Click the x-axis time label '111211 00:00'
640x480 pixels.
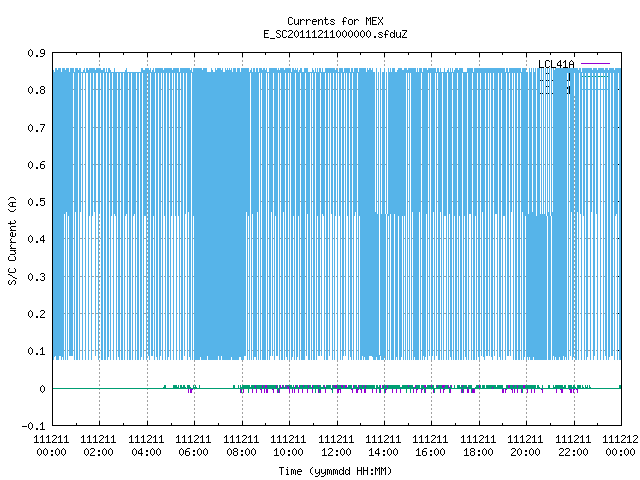point(51,446)
